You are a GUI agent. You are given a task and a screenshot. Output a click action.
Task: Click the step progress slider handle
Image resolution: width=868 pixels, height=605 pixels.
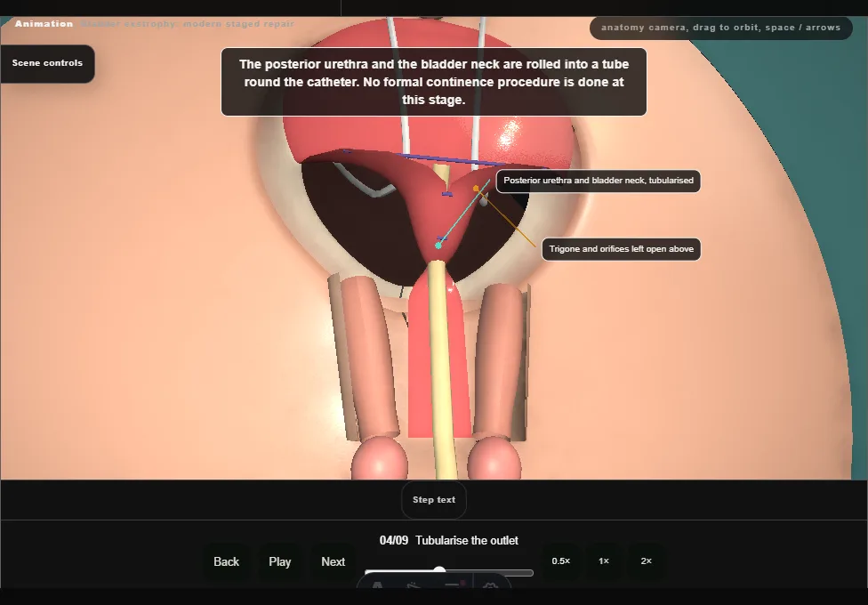439,570
